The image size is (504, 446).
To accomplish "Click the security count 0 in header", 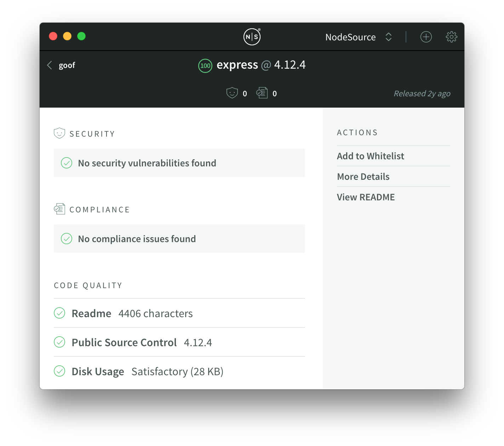I will (x=245, y=94).
